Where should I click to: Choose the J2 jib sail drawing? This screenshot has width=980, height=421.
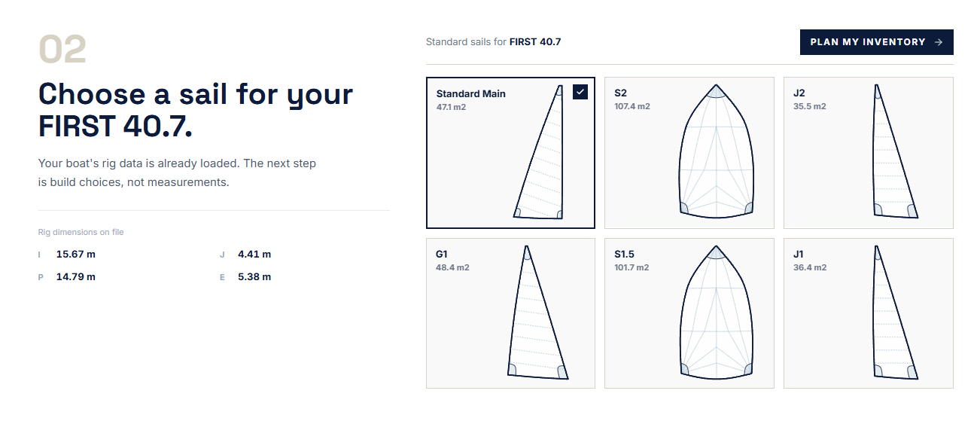pos(895,152)
